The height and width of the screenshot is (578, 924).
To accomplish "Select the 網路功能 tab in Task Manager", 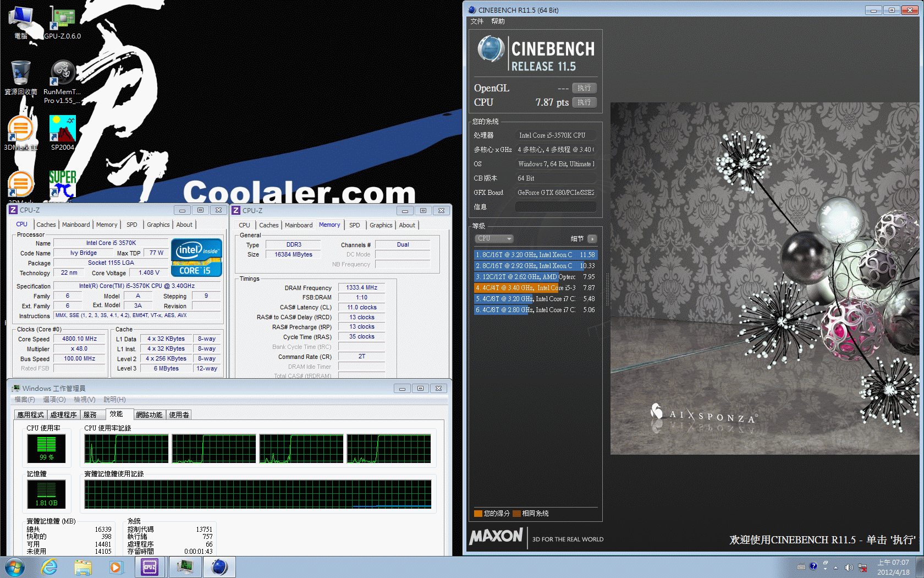I will pos(149,415).
